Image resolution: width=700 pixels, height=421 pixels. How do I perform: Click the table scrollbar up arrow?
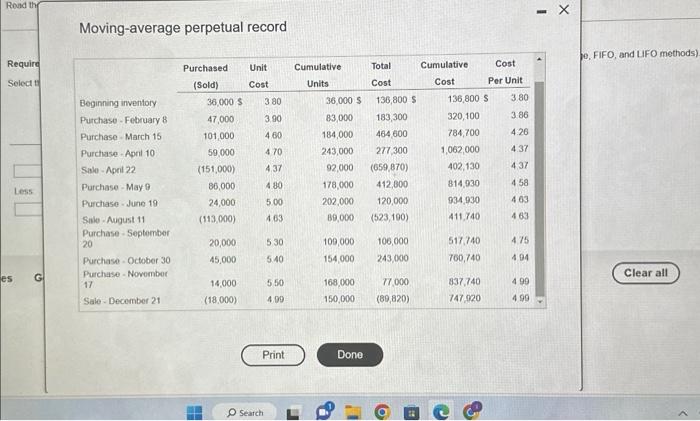[x=539, y=59]
